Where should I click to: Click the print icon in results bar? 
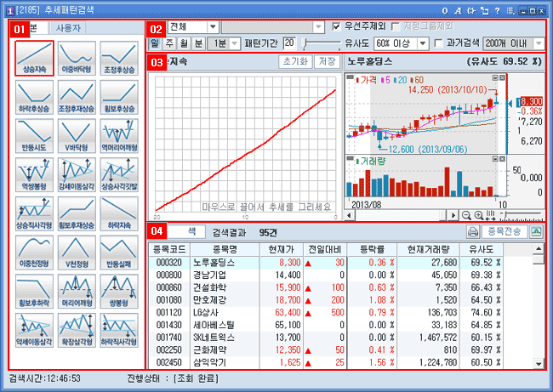point(472,232)
